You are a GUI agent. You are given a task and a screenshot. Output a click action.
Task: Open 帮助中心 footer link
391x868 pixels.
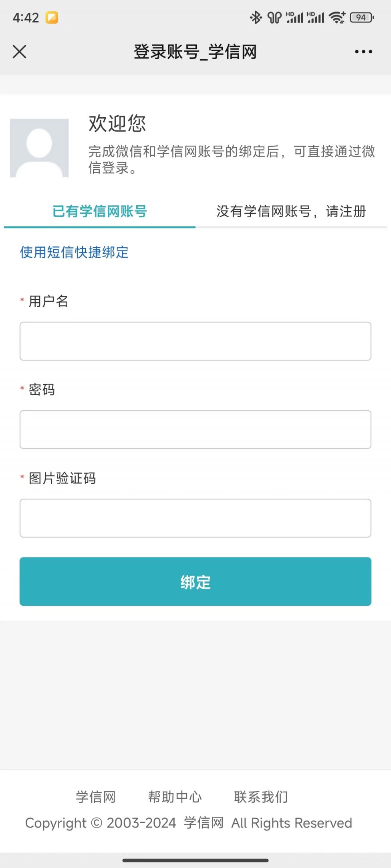click(175, 797)
